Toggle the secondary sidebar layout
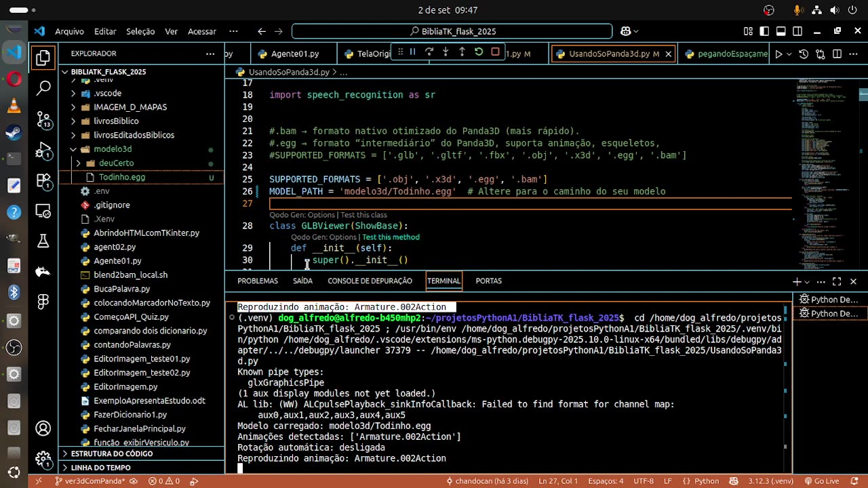The height and width of the screenshot is (488, 868). (797, 31)
